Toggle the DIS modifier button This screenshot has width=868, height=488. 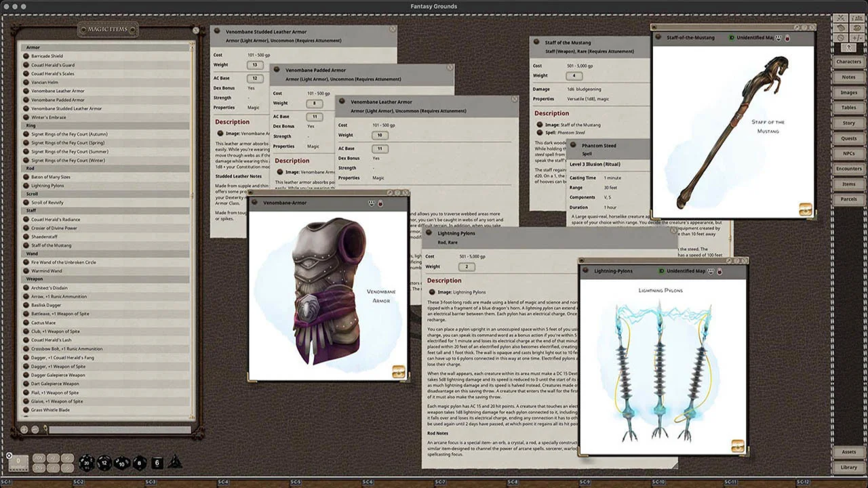(39, 467)
